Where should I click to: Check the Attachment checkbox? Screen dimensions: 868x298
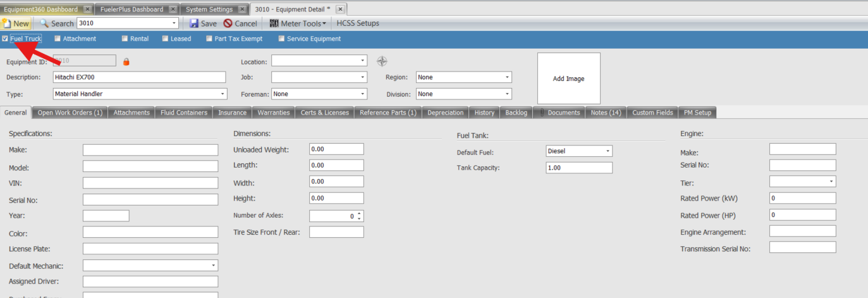point(58,39)
